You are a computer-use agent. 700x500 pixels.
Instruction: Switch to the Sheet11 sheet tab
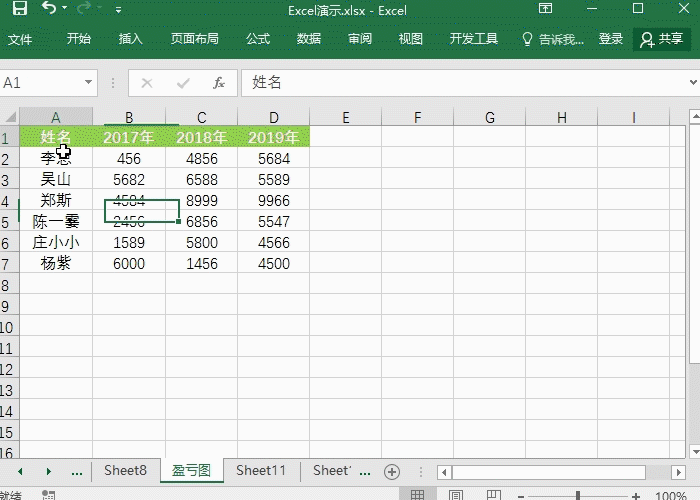261,470
